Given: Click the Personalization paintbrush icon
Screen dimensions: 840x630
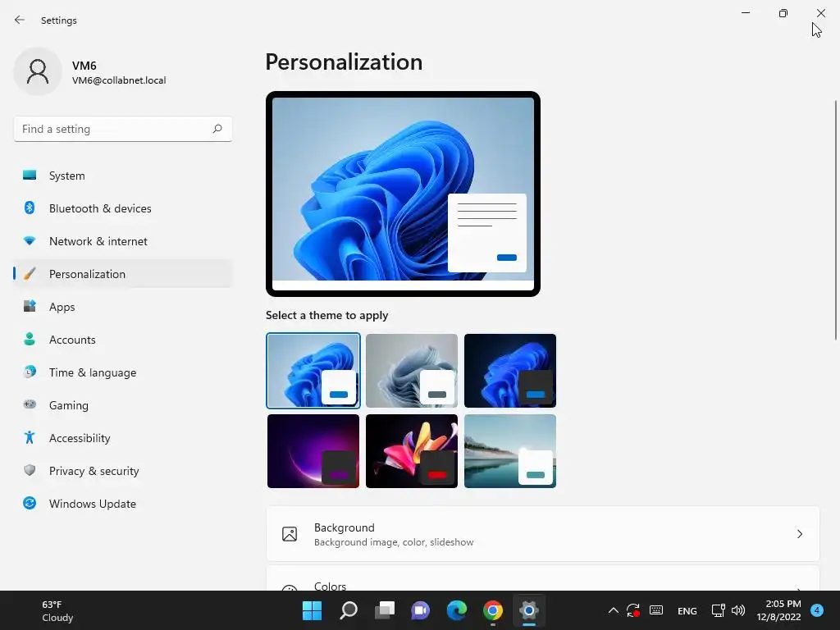Looking at the screenshot, I should [x=30, y=274].
